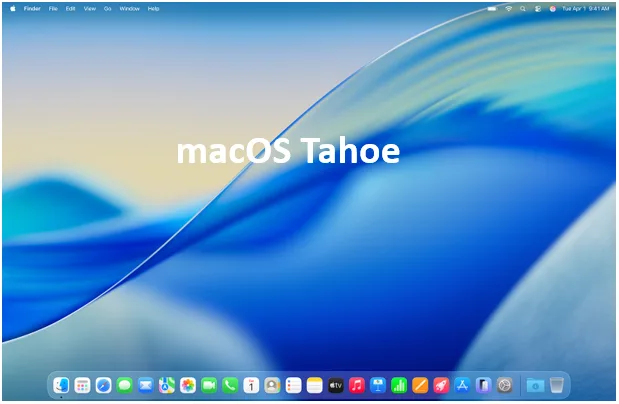Open the red rocket app in Dock
The height and width of the screenshot is (404, 619).
pos(441,385)
